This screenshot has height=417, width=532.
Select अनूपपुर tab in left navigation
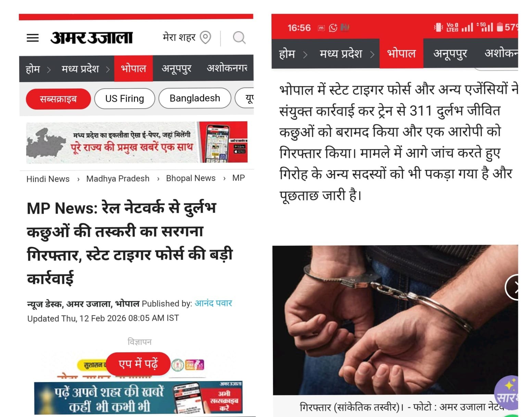[x=176, y=68]
